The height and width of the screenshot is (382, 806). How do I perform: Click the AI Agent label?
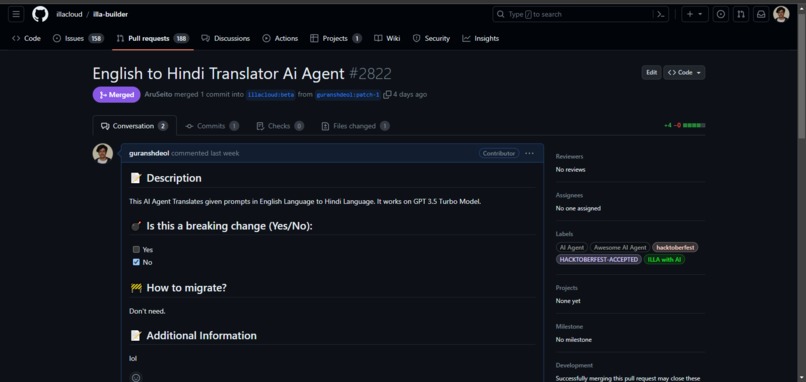click(572, 247)
